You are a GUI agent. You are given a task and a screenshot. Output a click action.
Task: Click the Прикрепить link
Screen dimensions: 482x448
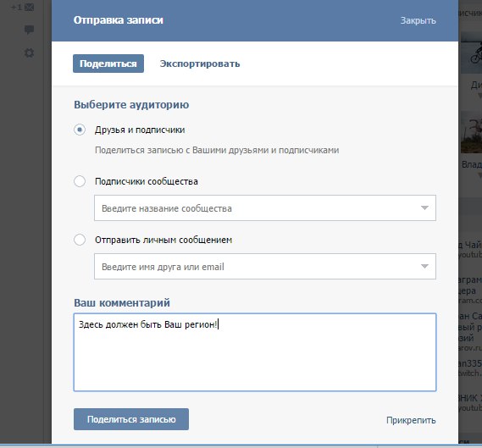coord(411,420)
